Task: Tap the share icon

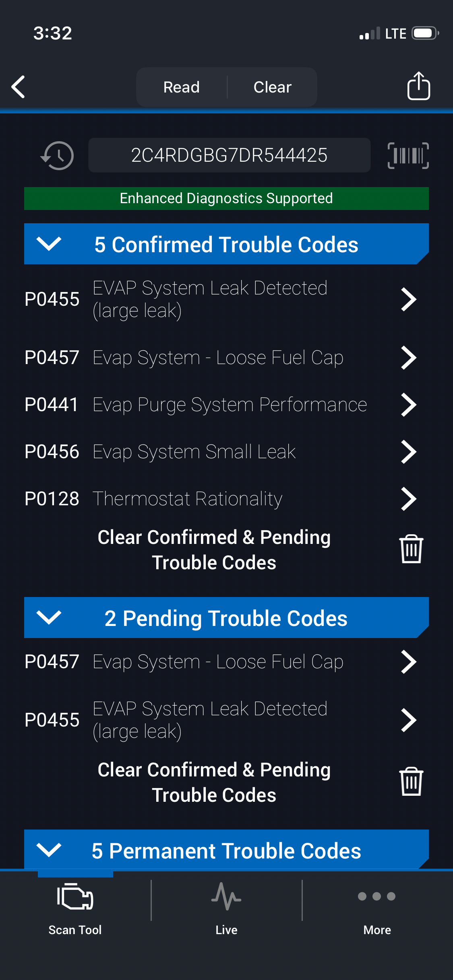Action: (x=418, y=86)
